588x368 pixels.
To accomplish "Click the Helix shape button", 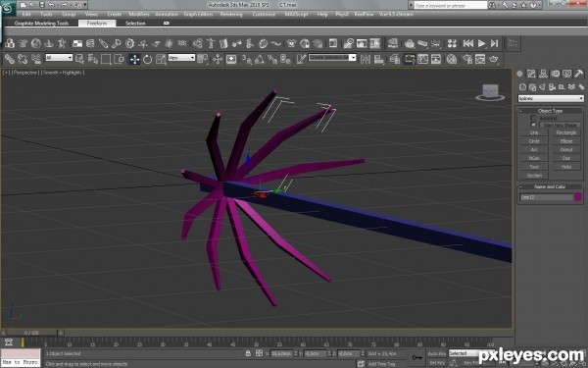I will pyautogui.click(x=566, y=167).
